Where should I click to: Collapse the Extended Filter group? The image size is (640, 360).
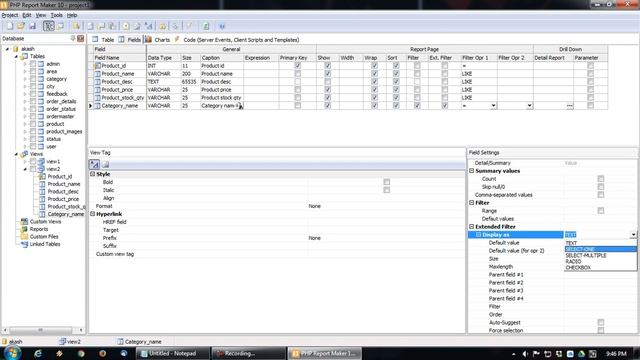click(472, 227)
